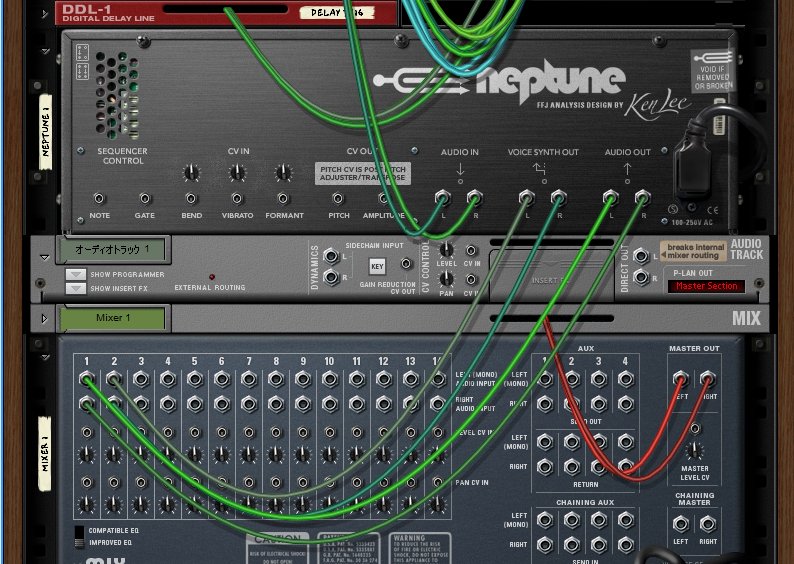Toggle Show Insert FX on audio track
Screen dimensions: 794x564
(75, 288)
